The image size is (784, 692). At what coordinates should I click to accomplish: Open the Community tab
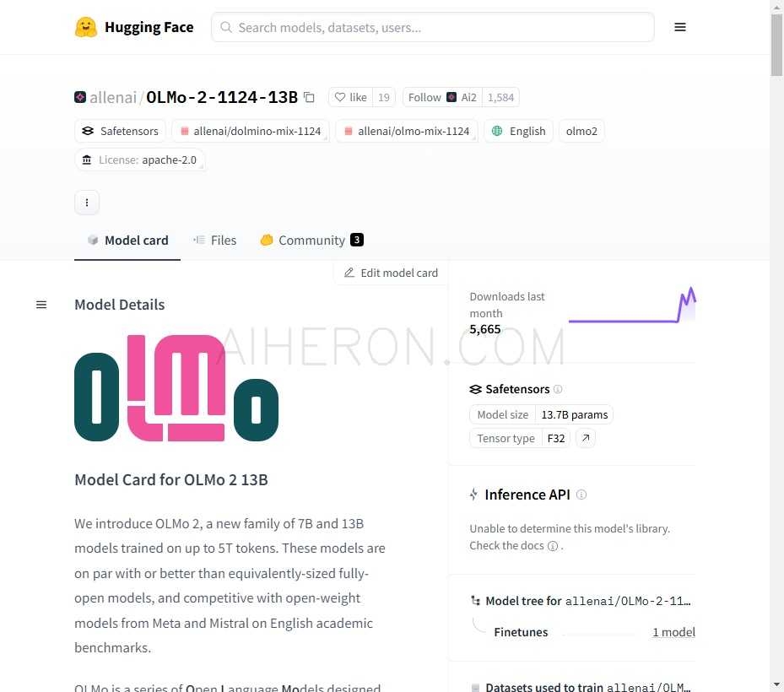(x=311, y=241)
